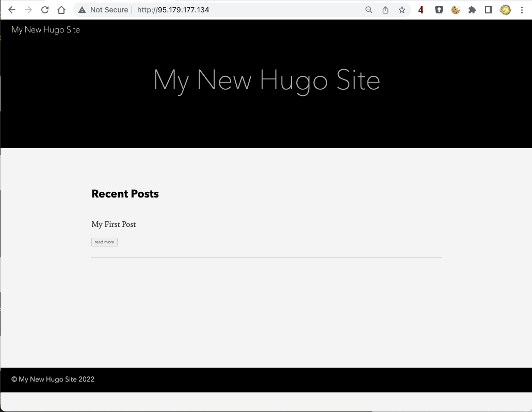This screenshot has height=412, width=532.
Task: Open the cookie extension icon
Action: pyautogui.click(x=456, y=10)
